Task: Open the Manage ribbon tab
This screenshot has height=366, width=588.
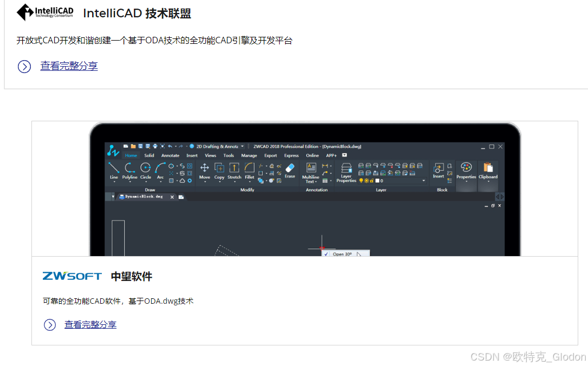Action: [249, 155]
